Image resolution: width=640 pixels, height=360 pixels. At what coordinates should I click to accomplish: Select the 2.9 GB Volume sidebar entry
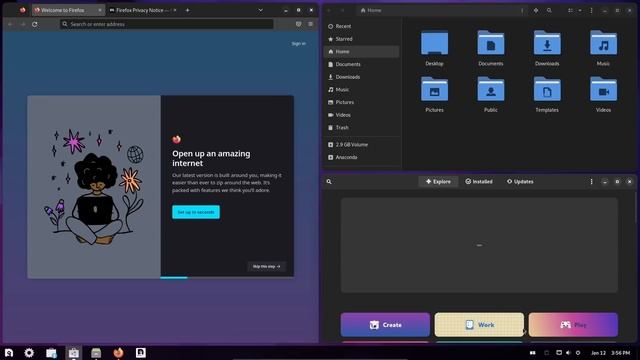[x=362, y=144]
